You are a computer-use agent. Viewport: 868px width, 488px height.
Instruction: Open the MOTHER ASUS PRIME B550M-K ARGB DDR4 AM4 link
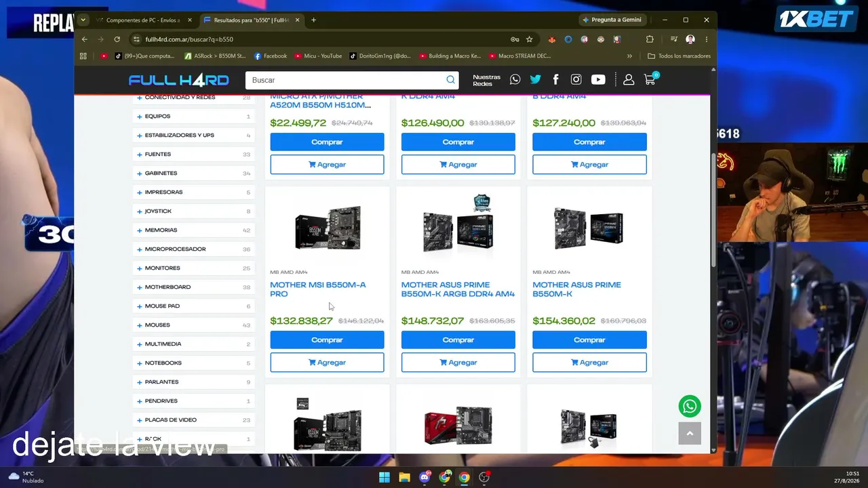(458, 289)
